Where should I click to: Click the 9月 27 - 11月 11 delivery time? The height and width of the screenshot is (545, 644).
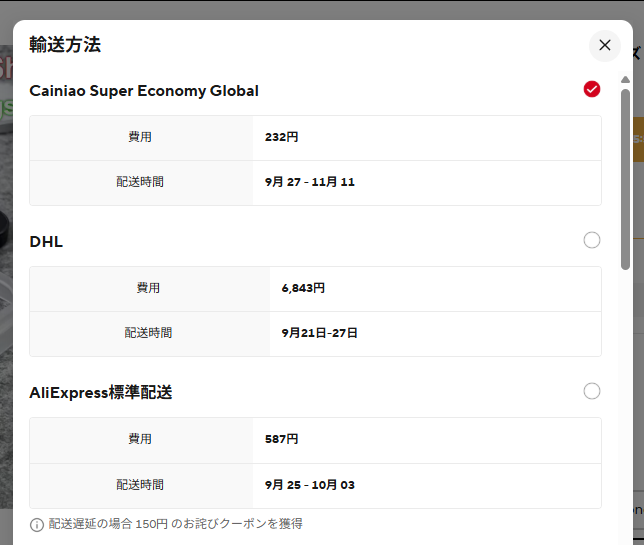point(310,182)
